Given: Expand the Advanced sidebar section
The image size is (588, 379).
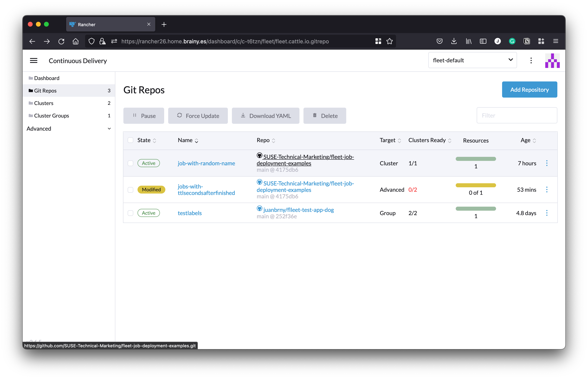Looking at the screenshot, I should (69, 129).
